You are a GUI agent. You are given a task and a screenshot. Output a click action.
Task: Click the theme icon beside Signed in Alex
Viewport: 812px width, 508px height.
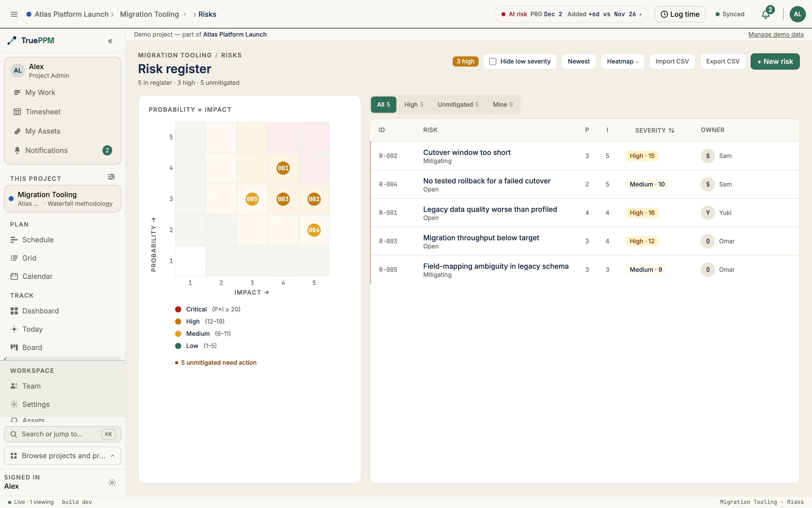(112, 482)
